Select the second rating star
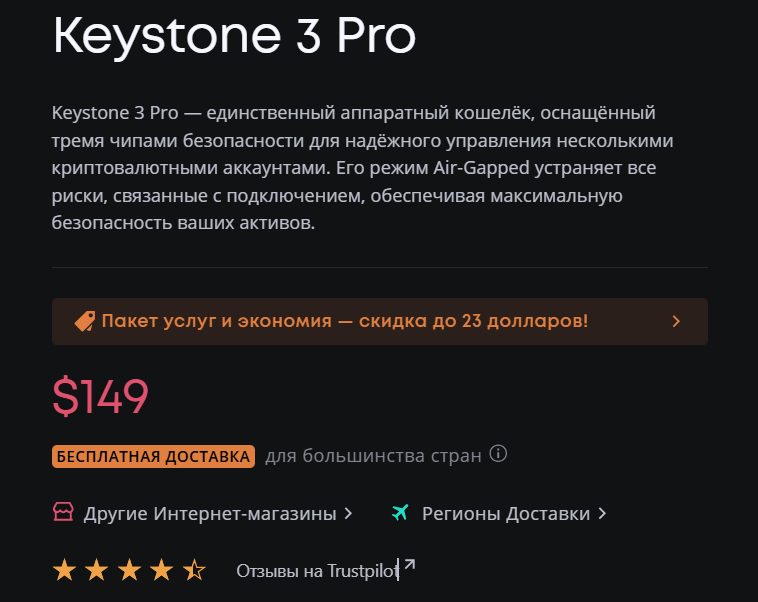 click(96, 570)
